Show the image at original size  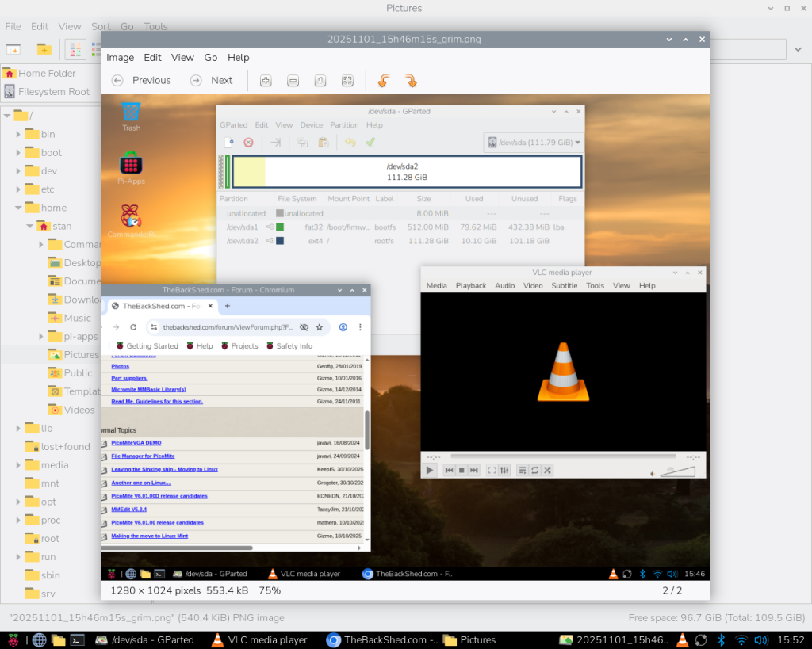[320, 80]
